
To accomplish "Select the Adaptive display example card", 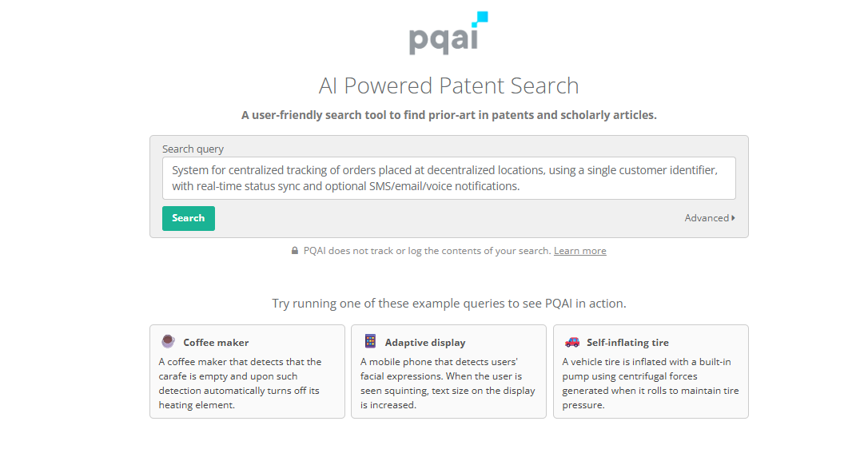I will [x=449, y=372].
